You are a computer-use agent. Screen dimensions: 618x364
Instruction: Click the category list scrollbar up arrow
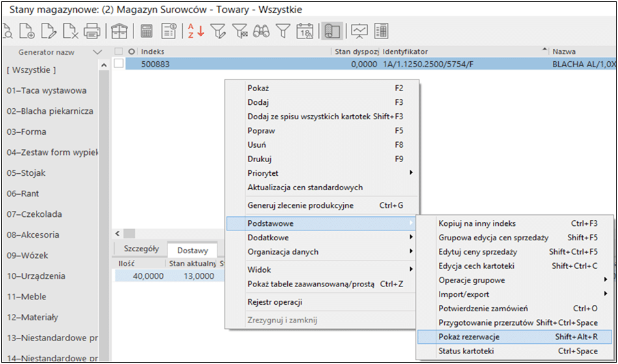(104, 66)
